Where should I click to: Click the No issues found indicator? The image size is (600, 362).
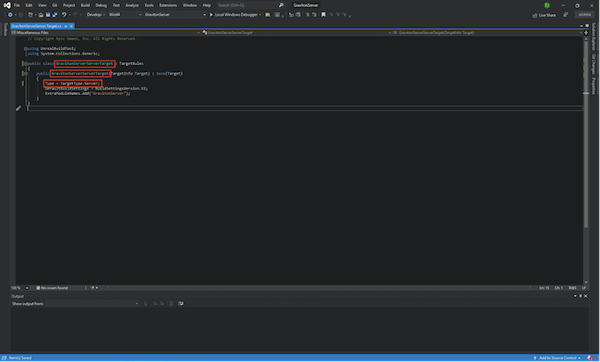click(52, 288)
